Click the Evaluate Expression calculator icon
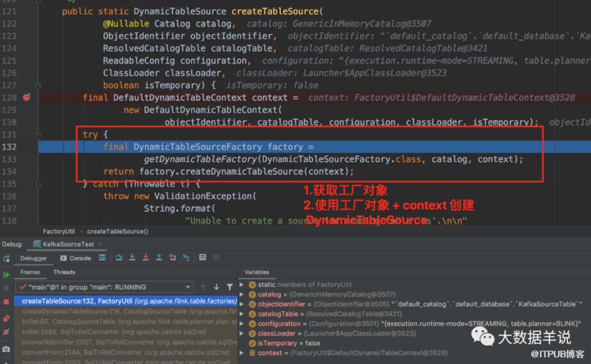 203,257
